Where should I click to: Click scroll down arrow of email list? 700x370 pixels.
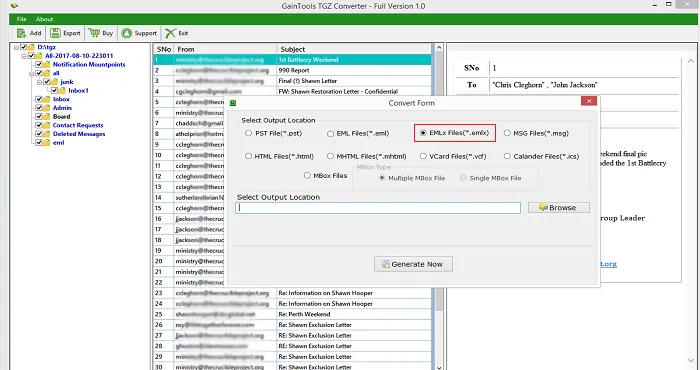(x=438, y=367)
